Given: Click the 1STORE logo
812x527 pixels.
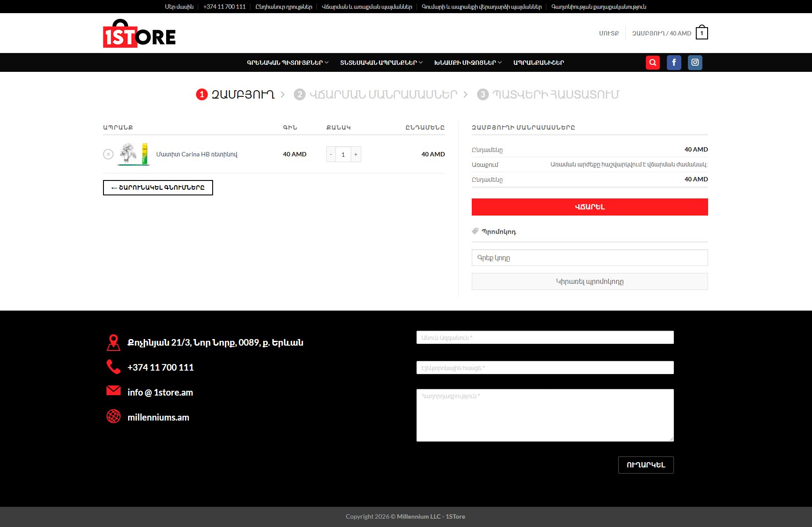Looking at the screenshot, I should (139, 34).
